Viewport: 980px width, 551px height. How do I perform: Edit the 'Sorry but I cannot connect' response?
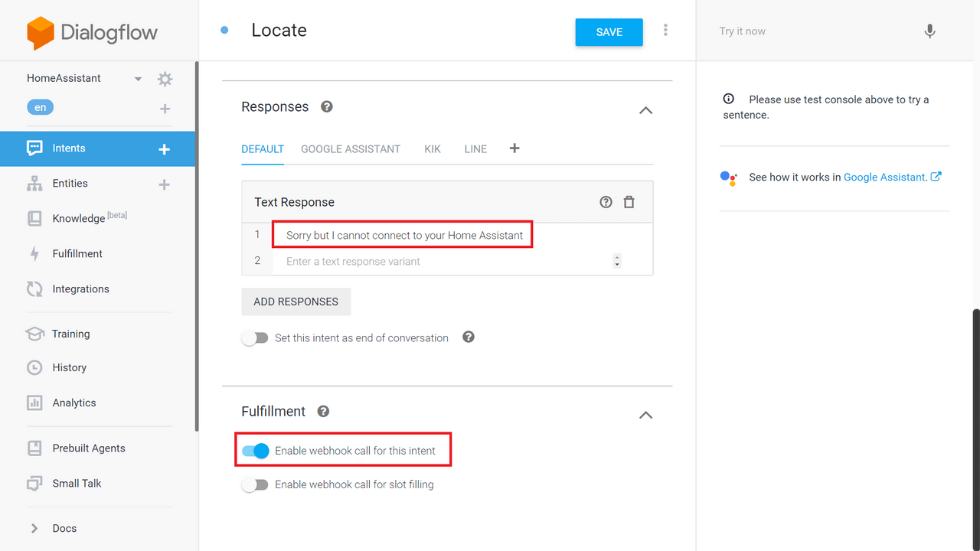(x=404, y=235)
